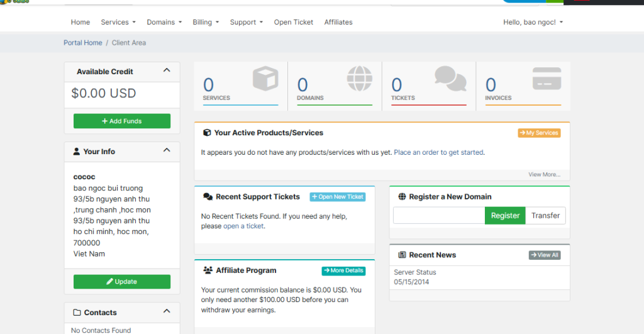The image size is (644, 334).
Task: Open the Home menu item
Action: pyautogui.click(x=80, y=22)
